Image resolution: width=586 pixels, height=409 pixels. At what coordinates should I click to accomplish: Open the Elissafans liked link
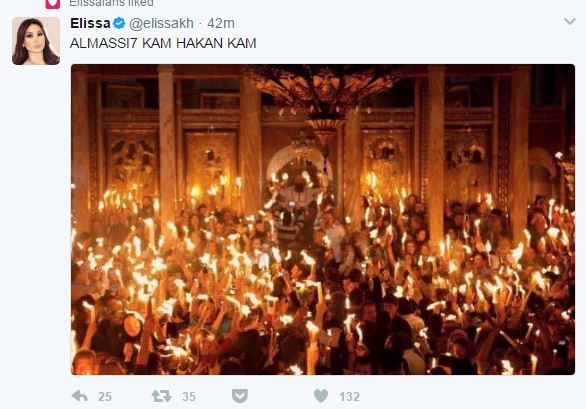111,3
